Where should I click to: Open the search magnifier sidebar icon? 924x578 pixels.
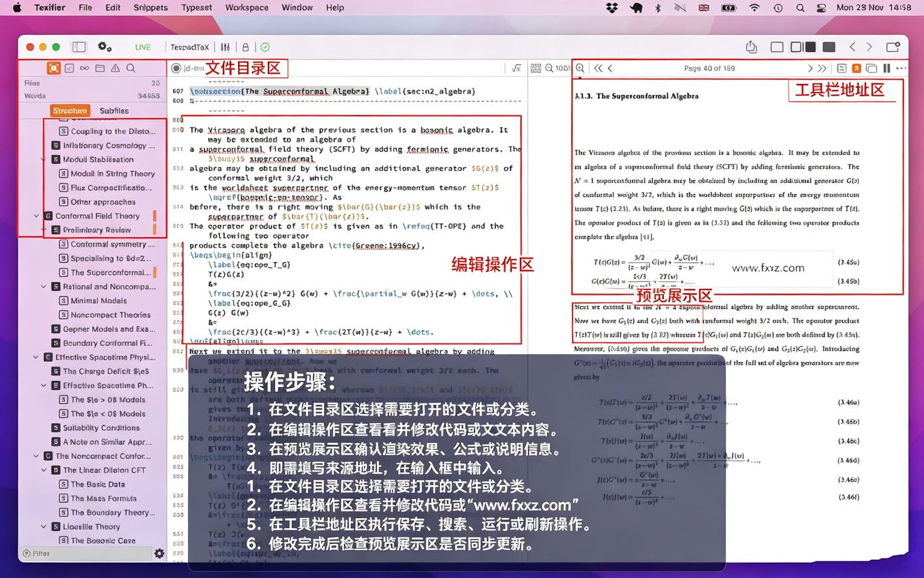coord(131,68)
